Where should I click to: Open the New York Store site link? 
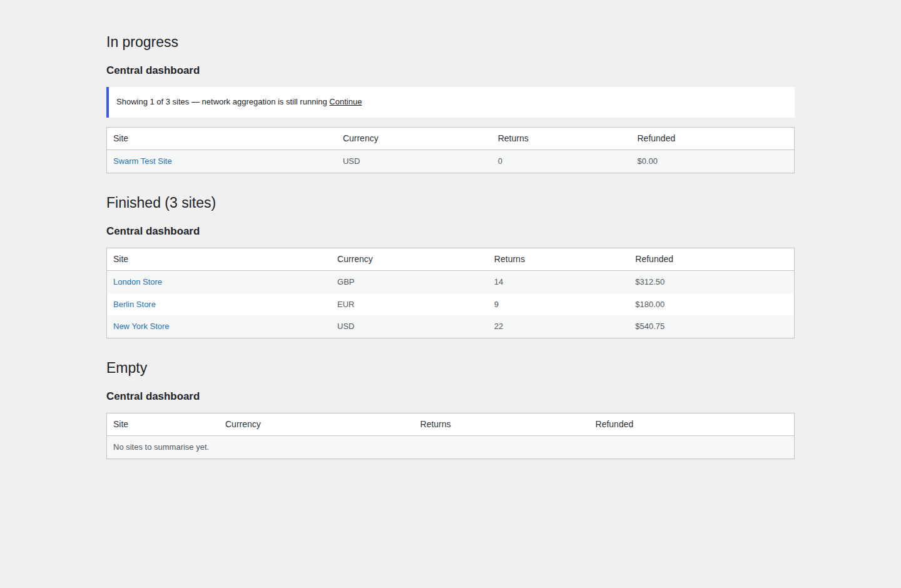pyautogui.click(x=141, y=327)
